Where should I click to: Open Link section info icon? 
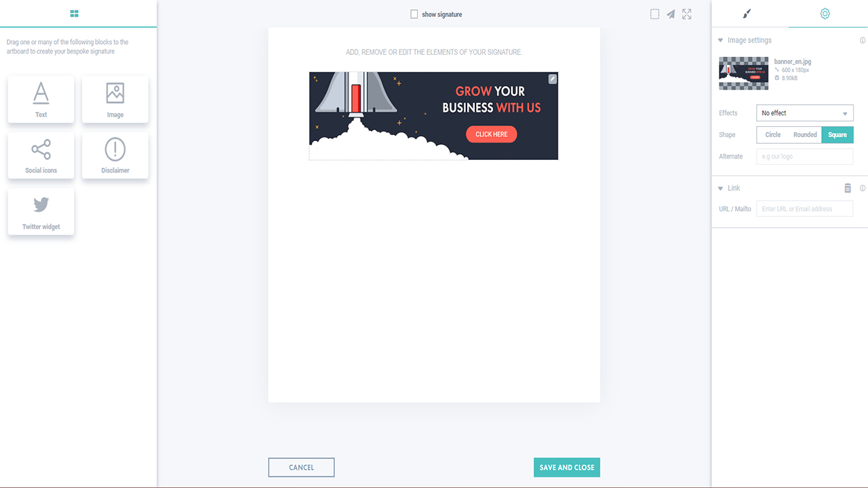(863, 188)
